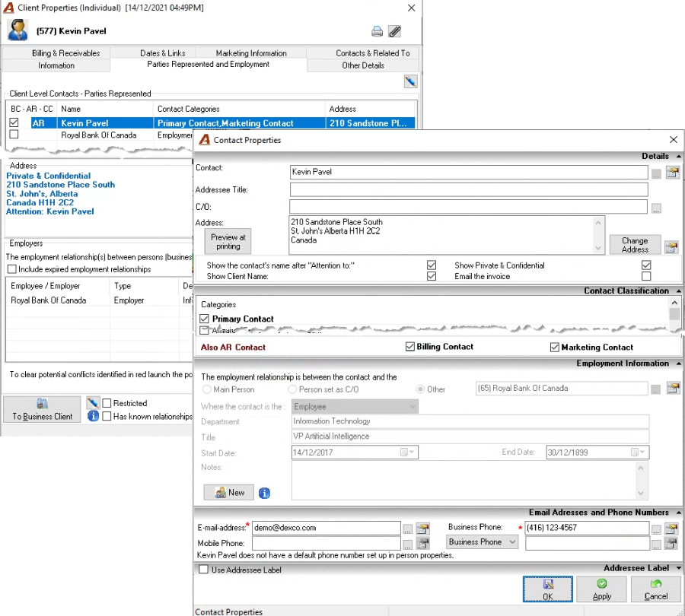Click the blue info icon next to New
The image size is (685, 616).
(264, 493)
